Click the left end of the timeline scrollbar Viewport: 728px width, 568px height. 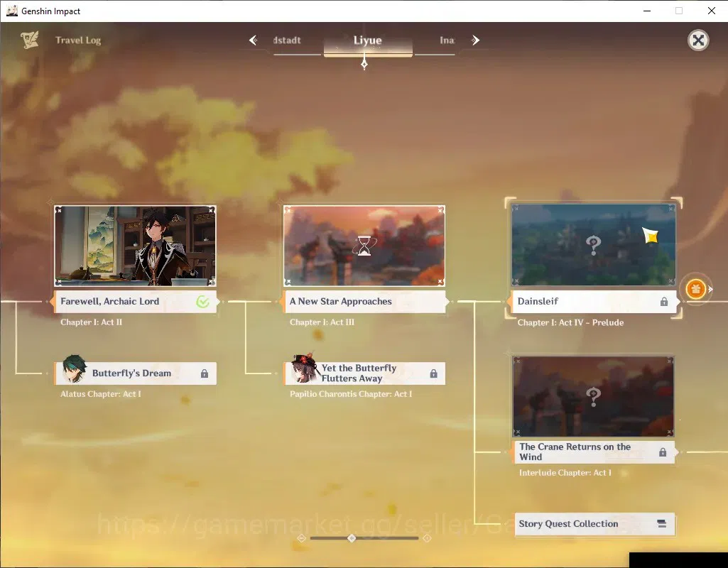coord(302,538)
